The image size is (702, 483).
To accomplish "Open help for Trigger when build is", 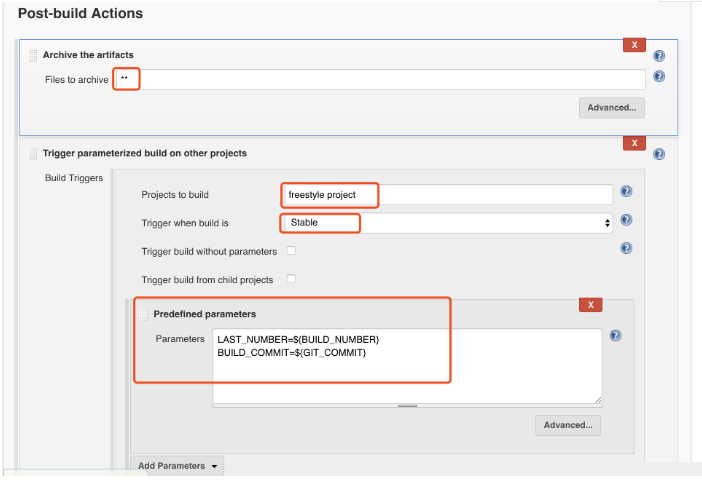I will [x=626, y=221].
